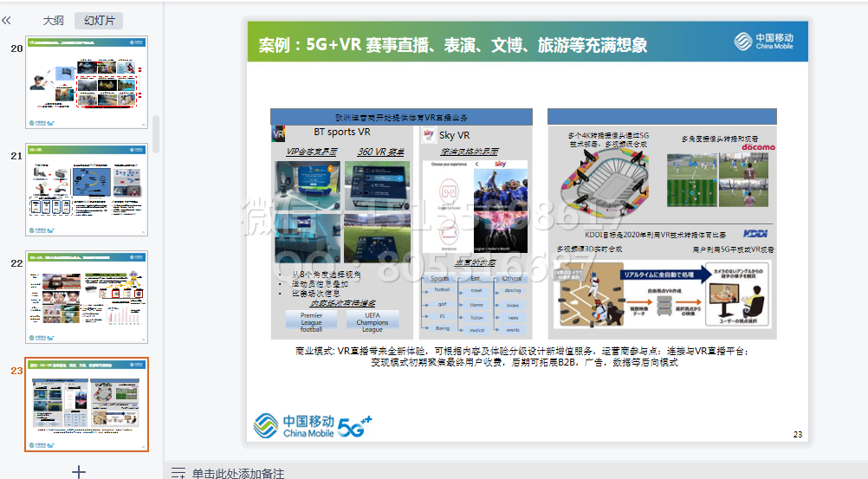Click the docomo soccer screenshots image
The width and height of the screenshot is (868, 479).
point(717,181)
